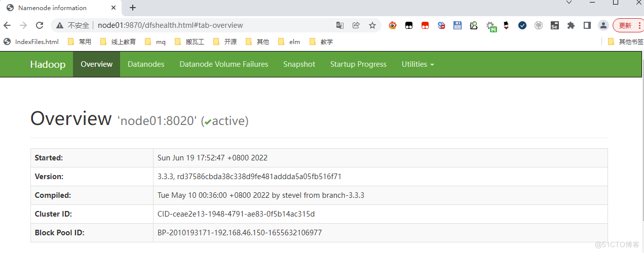Open the top hat extension icon
Viewport: 644px width, 253px height.
[506, 25]
